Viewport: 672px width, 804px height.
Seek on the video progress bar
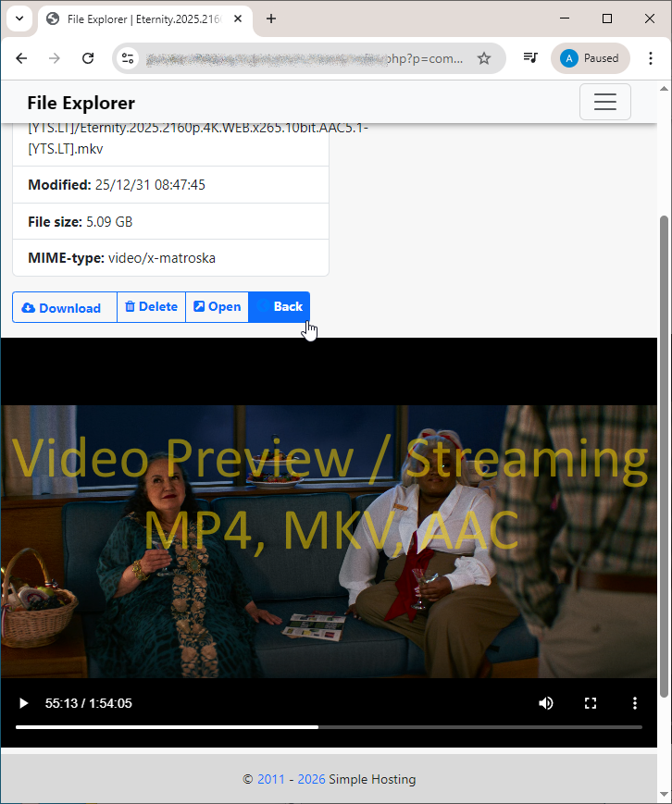329,727
